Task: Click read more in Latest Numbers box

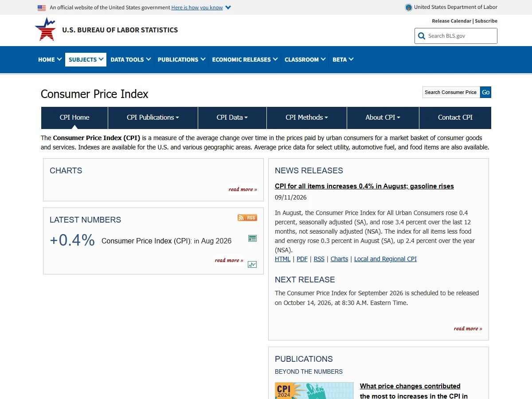Action: (229, 260)
